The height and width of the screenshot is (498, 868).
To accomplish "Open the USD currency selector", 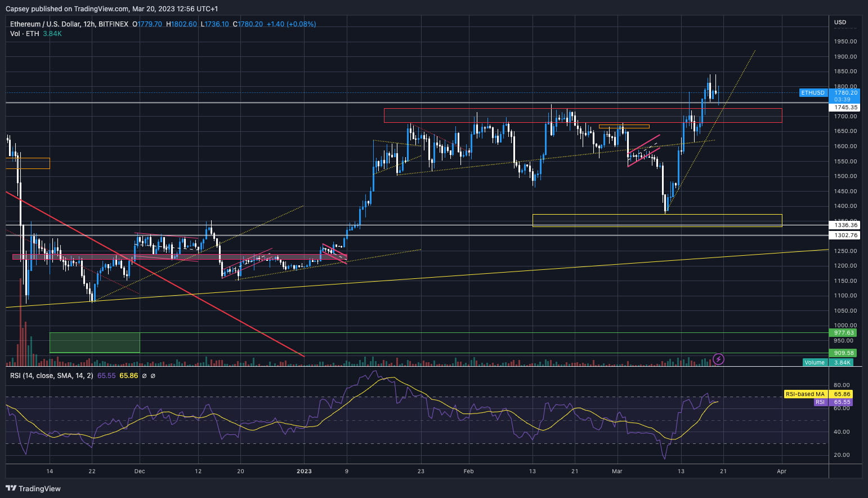I will pos(840,23).
